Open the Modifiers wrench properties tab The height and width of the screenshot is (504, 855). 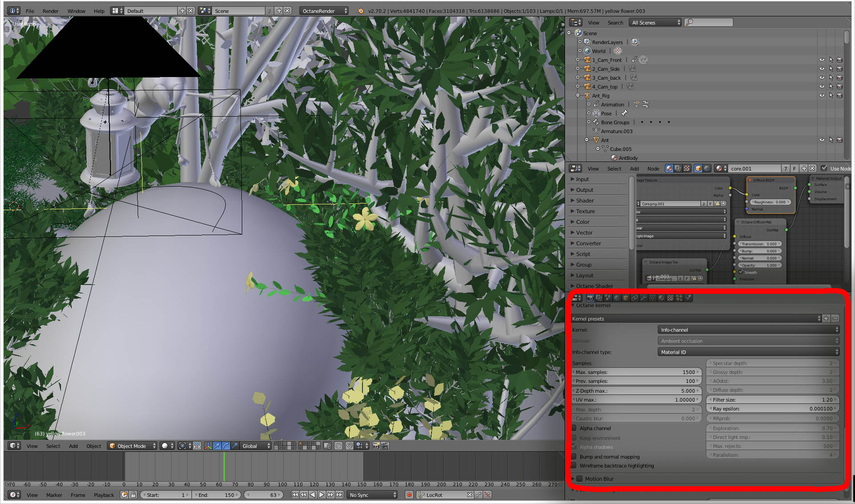click(x=643, y=298)
